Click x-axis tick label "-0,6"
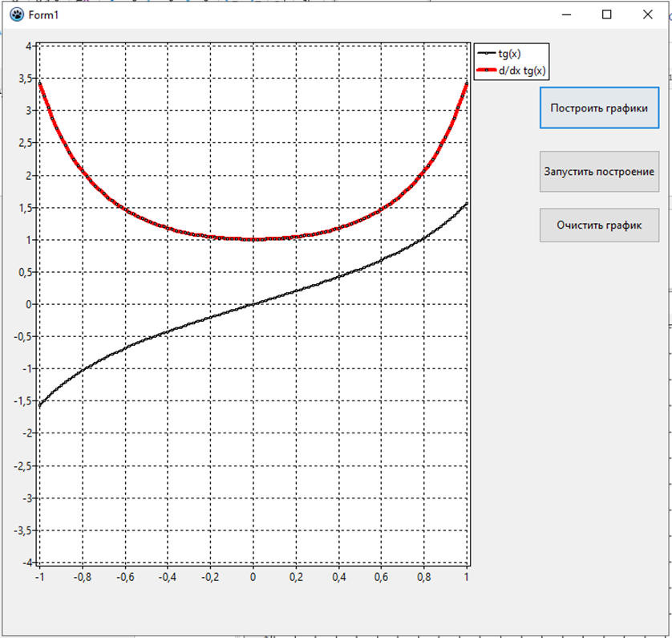Viewport: 672px width, 638px height. click(123, 576)
